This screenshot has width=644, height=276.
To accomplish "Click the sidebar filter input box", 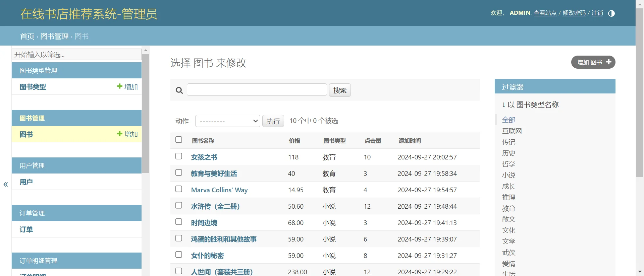I will (x=76, y=54).
